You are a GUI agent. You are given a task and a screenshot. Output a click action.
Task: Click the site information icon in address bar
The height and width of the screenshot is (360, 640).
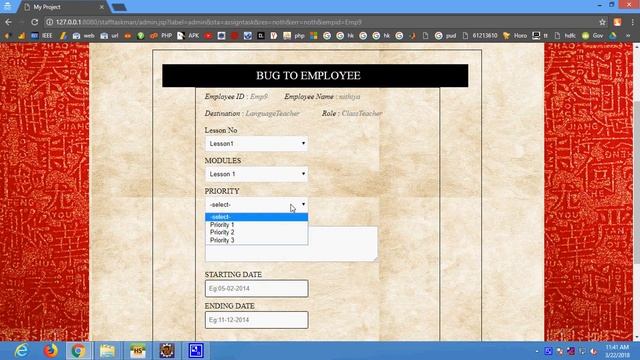click(50, 22)
